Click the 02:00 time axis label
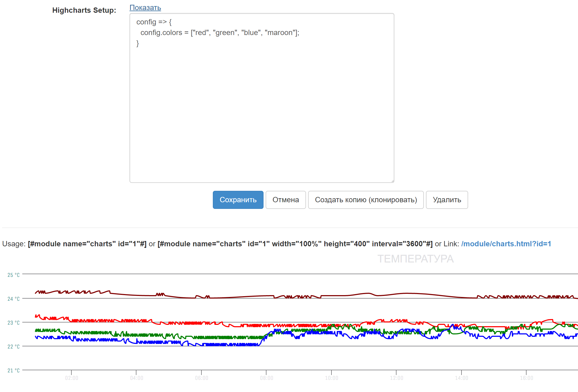The width and height of the screenshot is (578, 392). click(x=72, y=378)
